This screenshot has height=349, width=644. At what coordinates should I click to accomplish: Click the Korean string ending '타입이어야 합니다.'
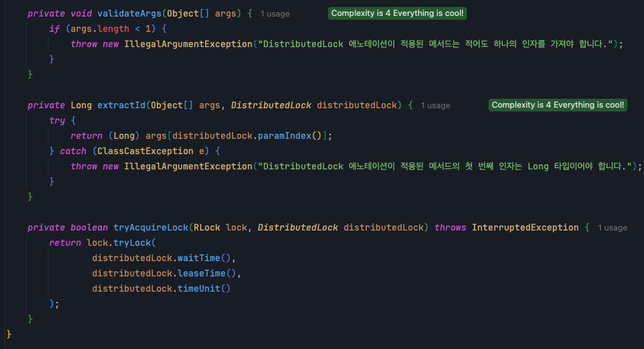point(445,166)
